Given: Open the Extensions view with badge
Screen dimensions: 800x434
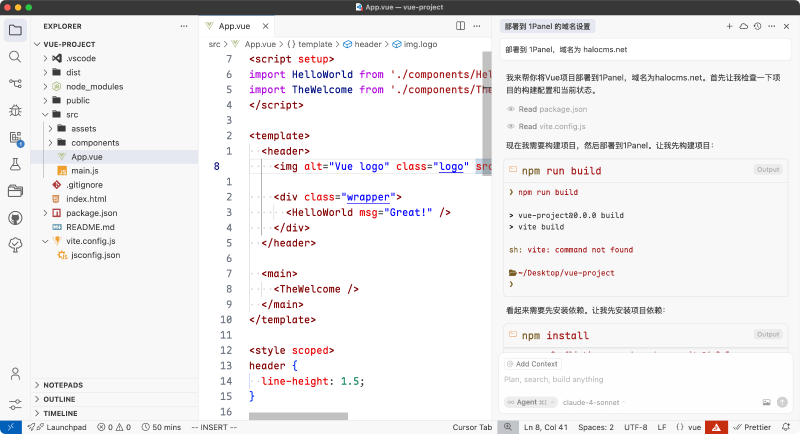Looking at the screenshot, I should pyautogui.click(x=15, y=137).
